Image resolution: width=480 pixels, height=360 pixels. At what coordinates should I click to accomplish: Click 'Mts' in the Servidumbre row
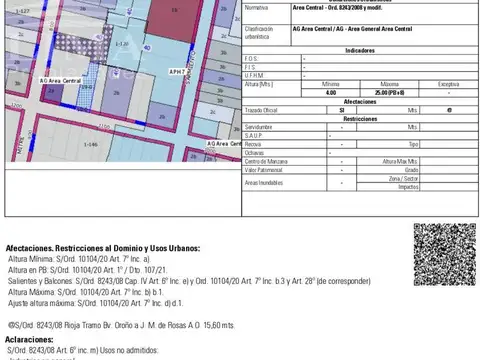click(412, 127)
